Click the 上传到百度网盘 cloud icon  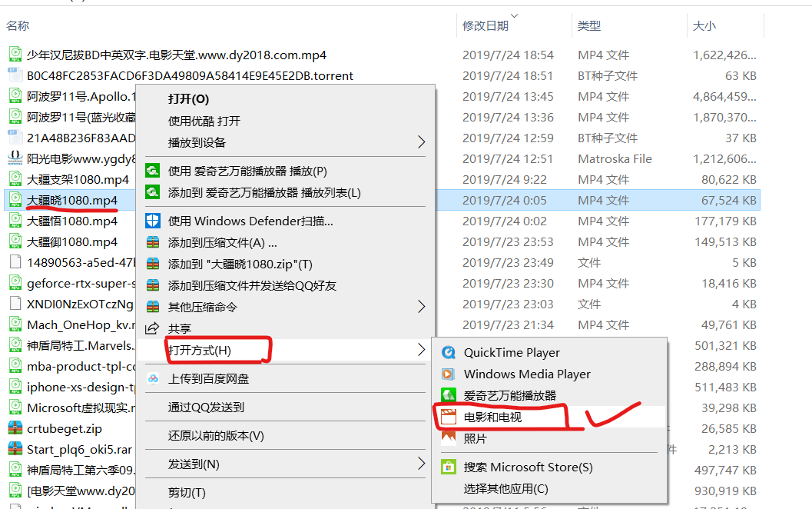pos(153,379)
